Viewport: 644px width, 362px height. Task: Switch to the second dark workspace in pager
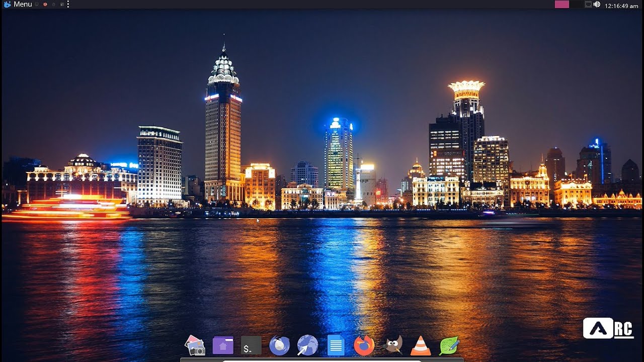click(576, 4)
